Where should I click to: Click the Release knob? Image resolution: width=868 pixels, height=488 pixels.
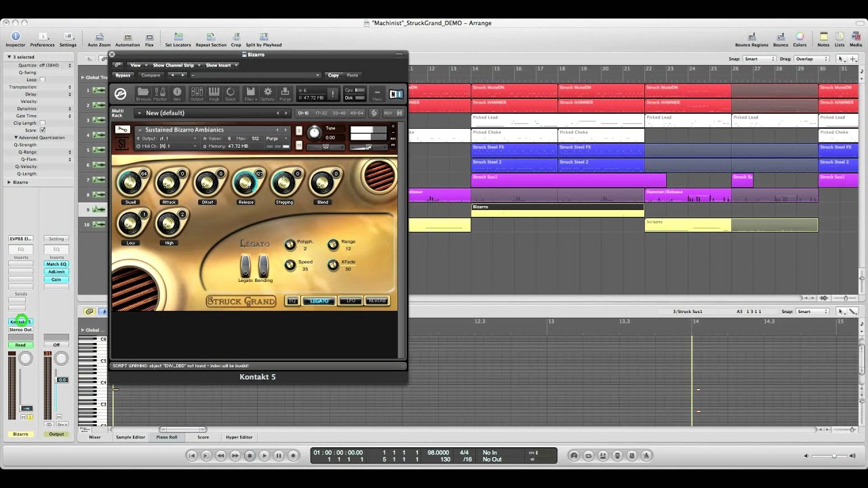(x=245, y=182)
